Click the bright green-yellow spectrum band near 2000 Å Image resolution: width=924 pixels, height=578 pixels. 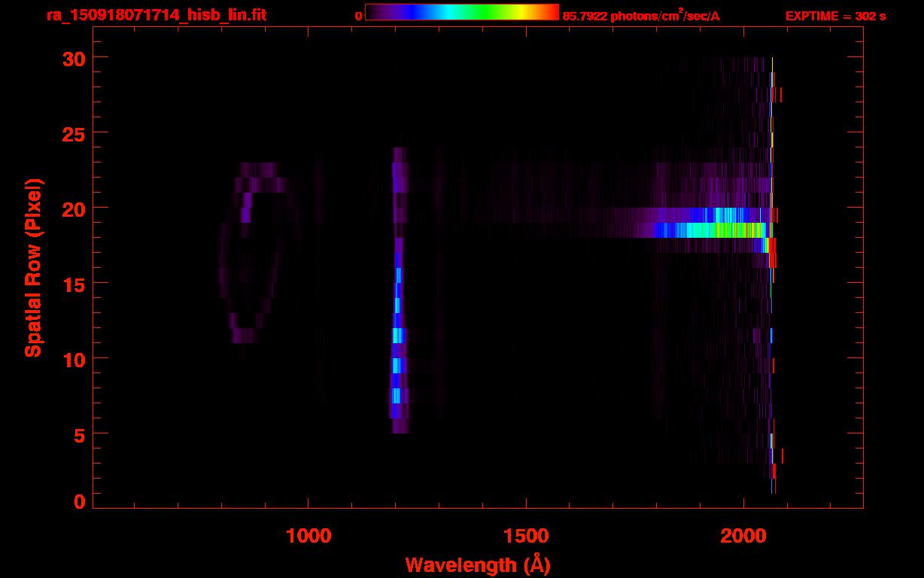(x=711, y=230)
